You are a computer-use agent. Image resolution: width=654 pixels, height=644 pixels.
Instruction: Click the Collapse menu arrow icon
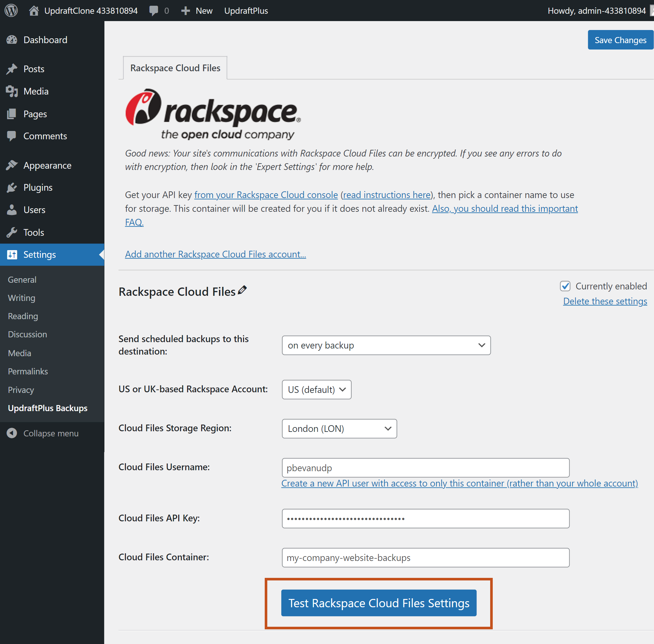click(12, 433)
